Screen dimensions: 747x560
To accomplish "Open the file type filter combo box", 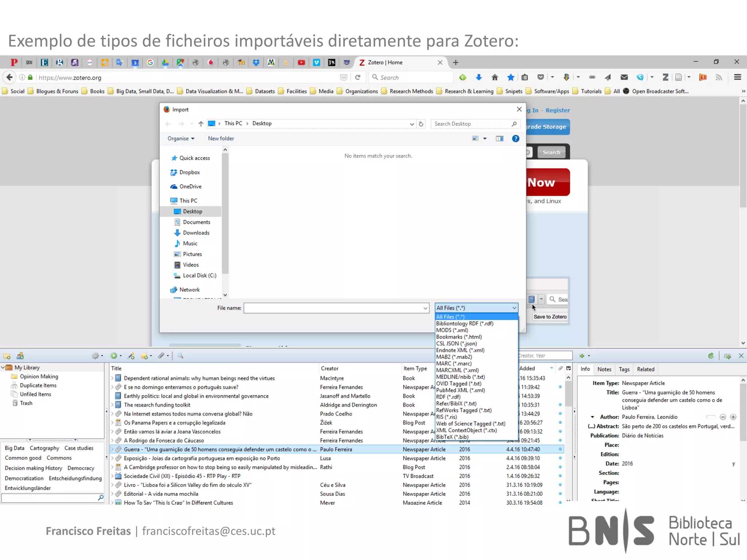I will tap(476, 308).
